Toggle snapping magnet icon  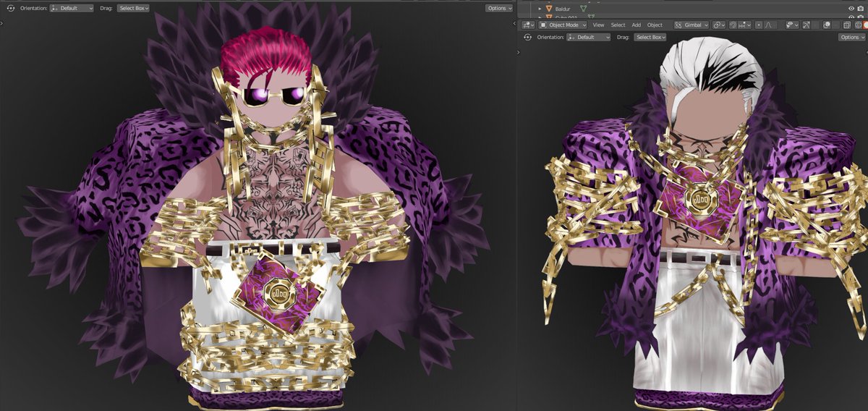coord(733,25)
